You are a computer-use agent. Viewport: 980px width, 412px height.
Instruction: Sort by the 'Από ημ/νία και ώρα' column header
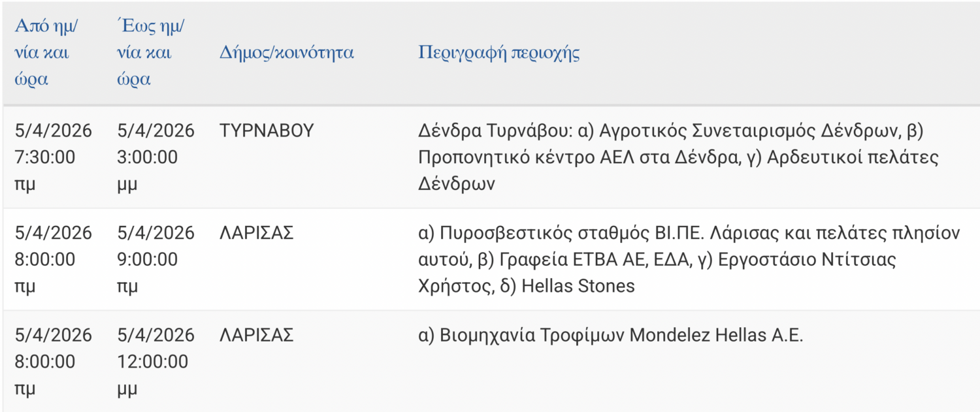(46, 53)
